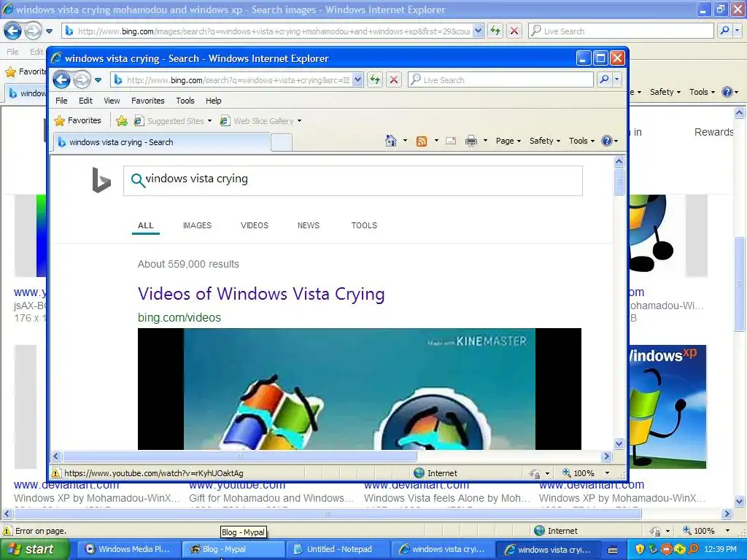Run Live Search in front window
Viewport: 747px width, 560px height.
coord(604,80)
